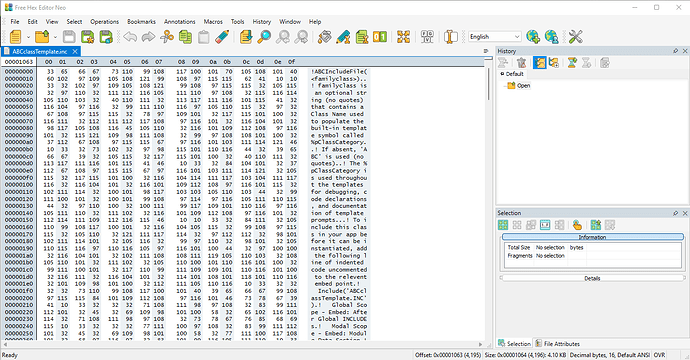Open the Operations menu
Viewport: 690px width, 360px height.
(105, 22)
